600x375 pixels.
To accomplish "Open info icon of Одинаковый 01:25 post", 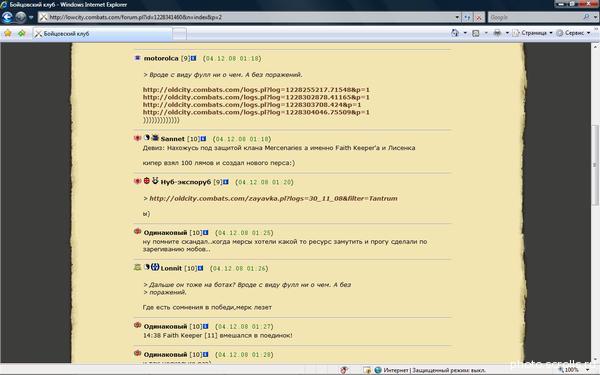I will click(x=205, y=233).
